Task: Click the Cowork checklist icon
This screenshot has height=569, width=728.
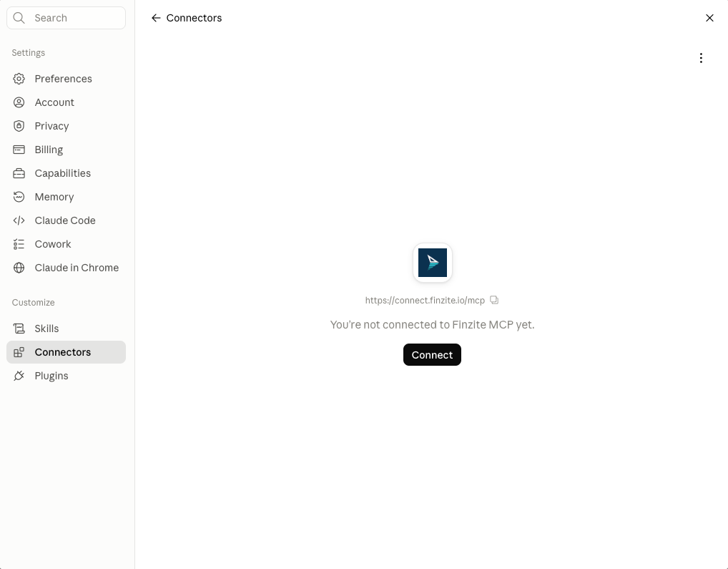Action: coord(19,244)
